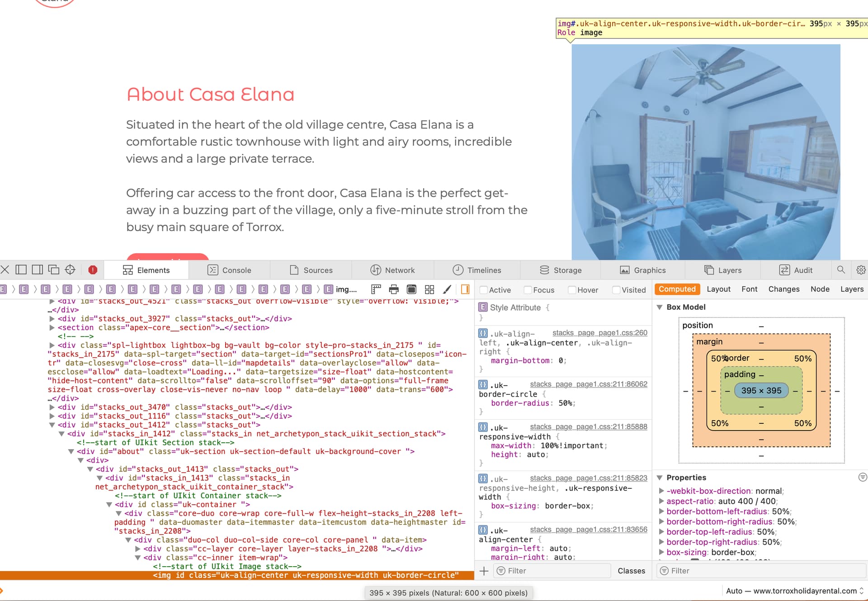Screen dimensions: 868x601
Task: Close the Web Inspector with the X icon
Action: click(5, 270)
